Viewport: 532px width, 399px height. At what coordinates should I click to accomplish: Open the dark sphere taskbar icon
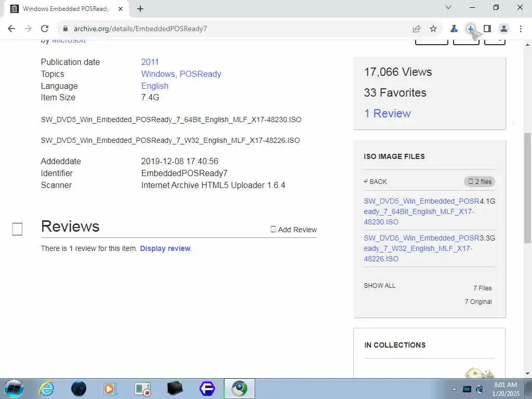79,389
